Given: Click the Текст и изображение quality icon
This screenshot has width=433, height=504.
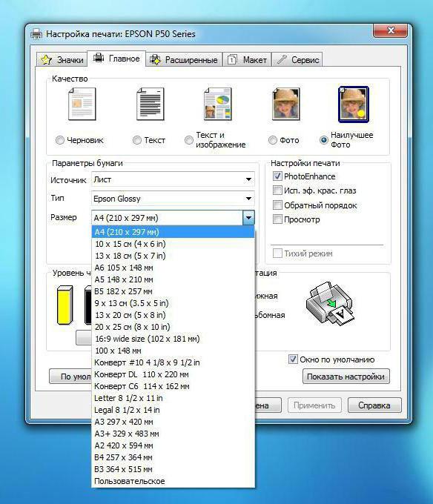Looking at the screenshot, I should coord(218,105).
